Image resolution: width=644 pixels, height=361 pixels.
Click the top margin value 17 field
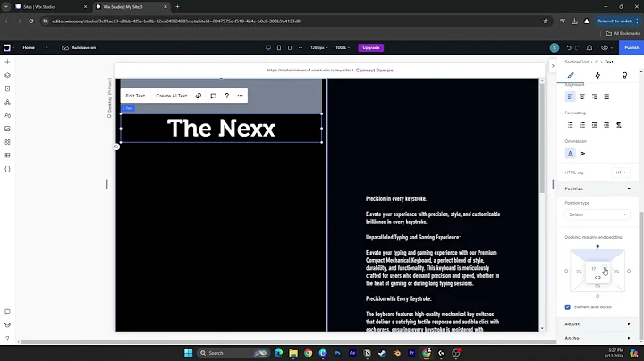pyautogui.click(x=594, y=269)
